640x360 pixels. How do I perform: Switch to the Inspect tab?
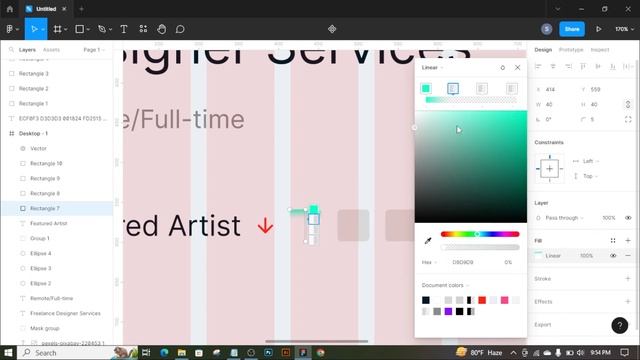point(600,50)
